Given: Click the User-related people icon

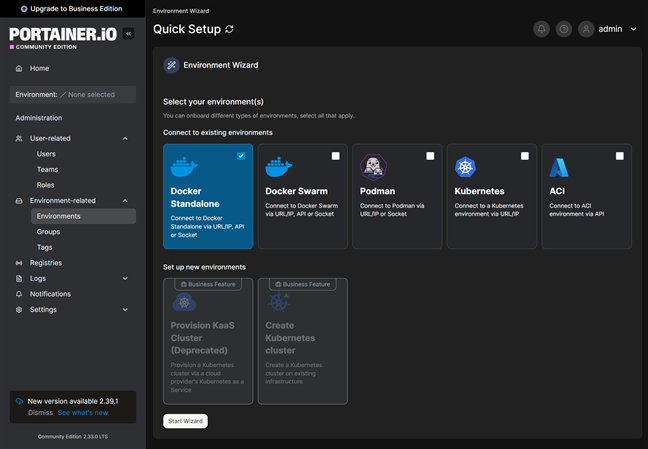Looking at the screenshot, I should 19,139.
